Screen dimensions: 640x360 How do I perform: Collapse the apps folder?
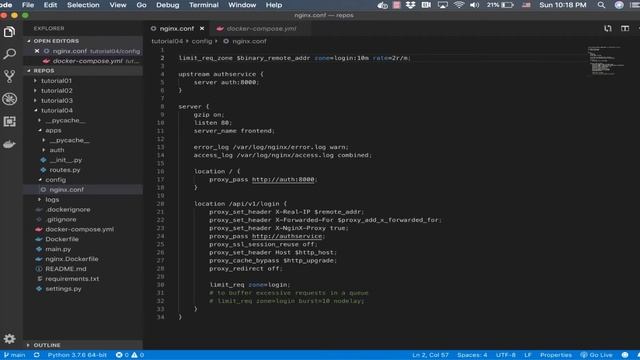point(53,130)
